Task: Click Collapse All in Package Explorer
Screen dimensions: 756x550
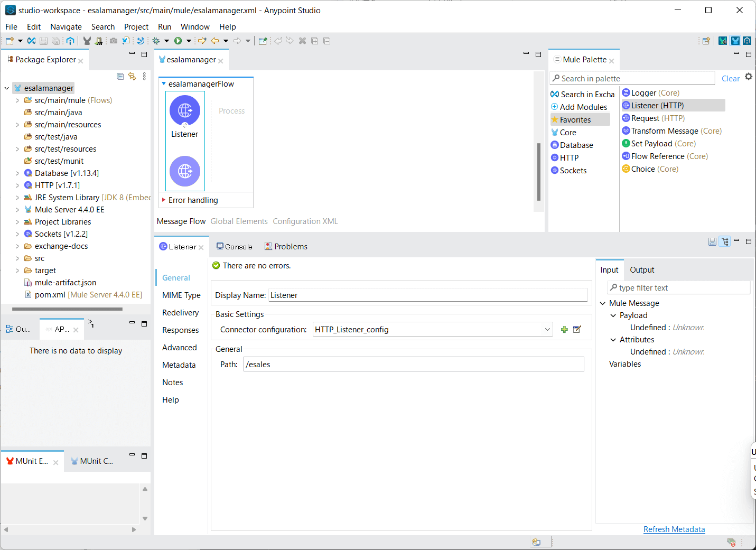Action: (120, 77)
